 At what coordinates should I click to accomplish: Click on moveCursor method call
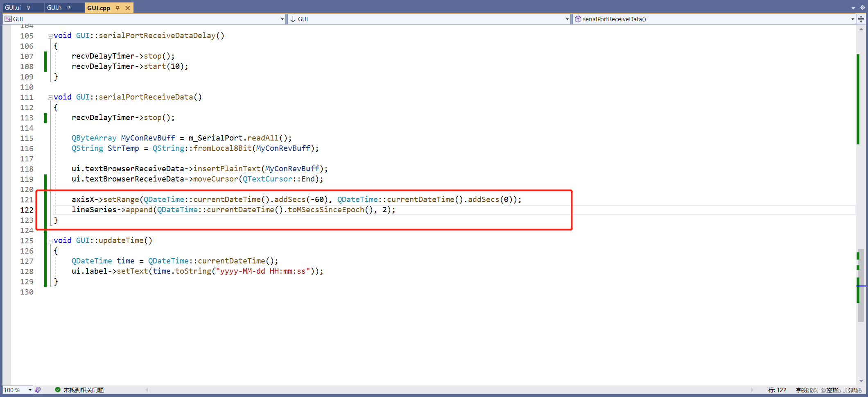point(215,179)
